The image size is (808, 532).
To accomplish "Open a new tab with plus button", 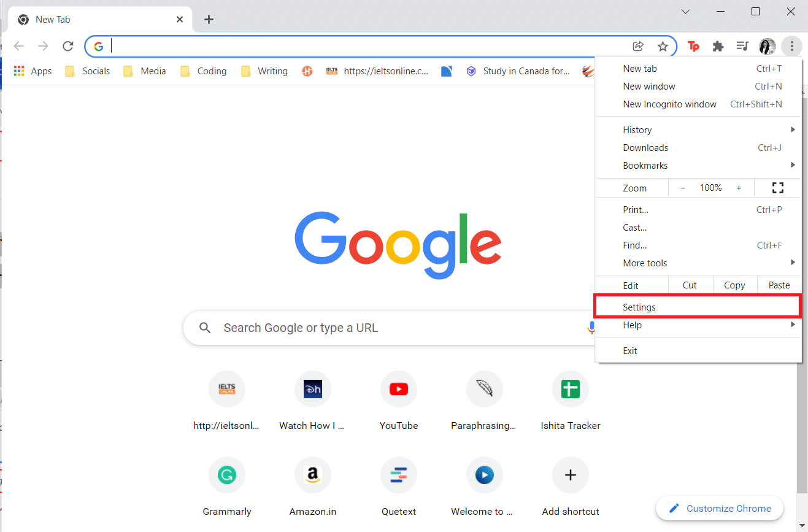I will [x=209, y=20].
